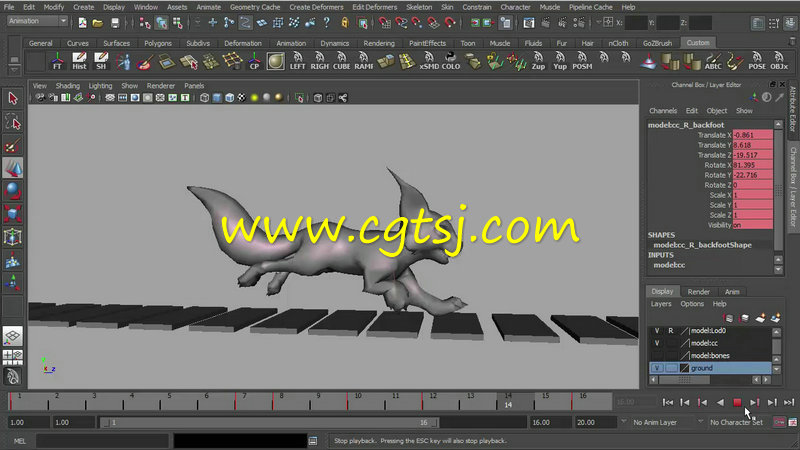The height and width of the screenshot is (450, 800).
Task: Click the POSM shelf icon
Action: click(582, 61)
